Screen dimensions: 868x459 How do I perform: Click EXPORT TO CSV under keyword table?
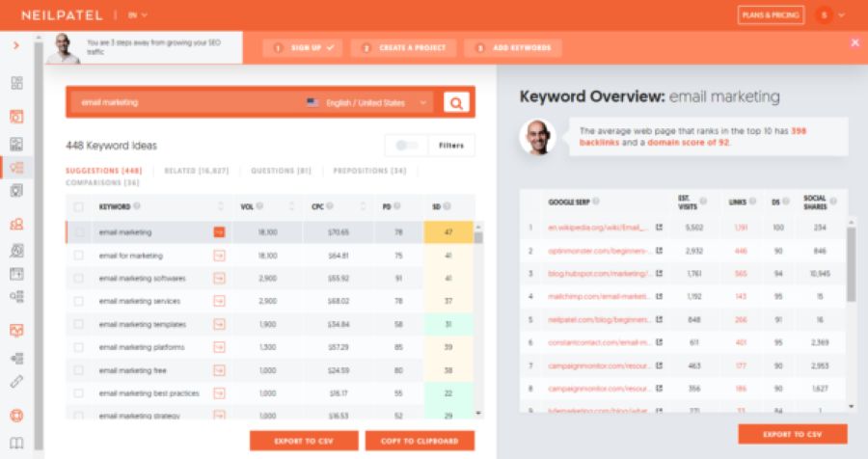(304, 441)
